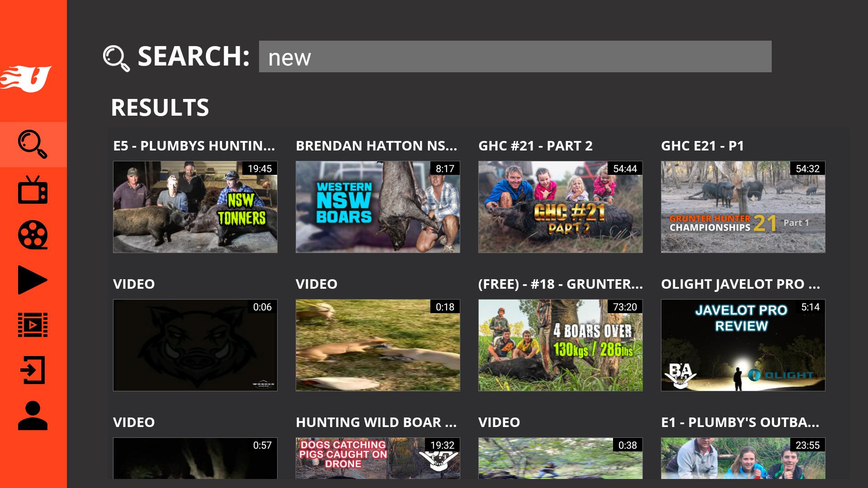
Task: Click the 73:20 duration badge
Action: [625, 307]
